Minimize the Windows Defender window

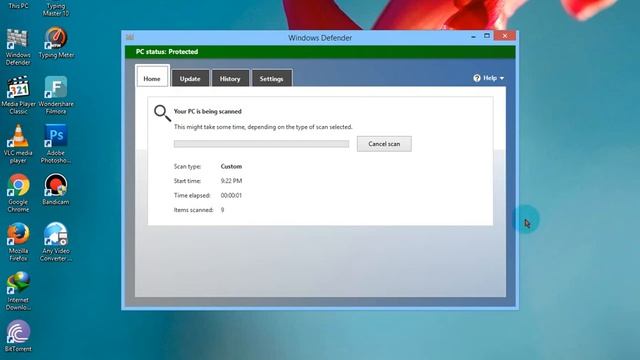pyautogui.click(x=473, y=36)
